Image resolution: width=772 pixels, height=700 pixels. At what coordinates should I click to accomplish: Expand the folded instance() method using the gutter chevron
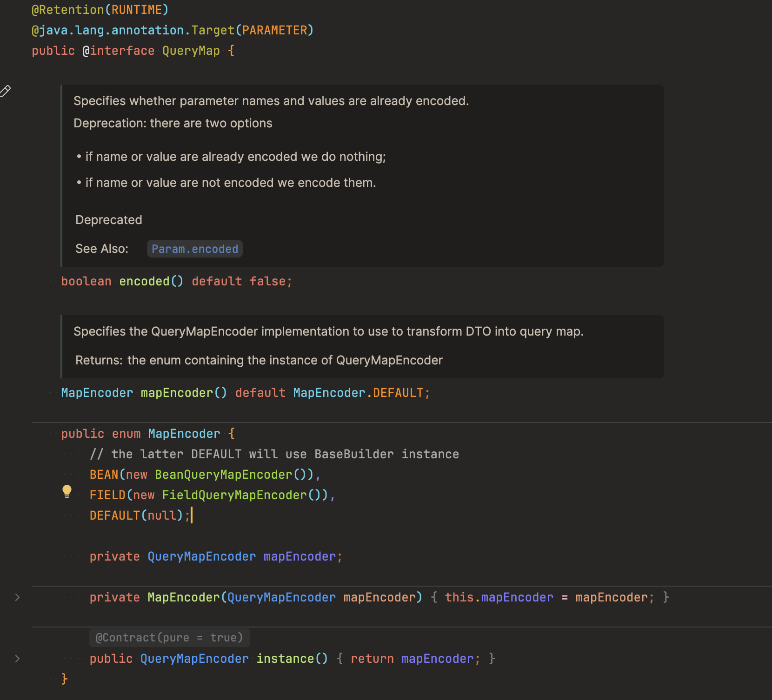[17, 659]
